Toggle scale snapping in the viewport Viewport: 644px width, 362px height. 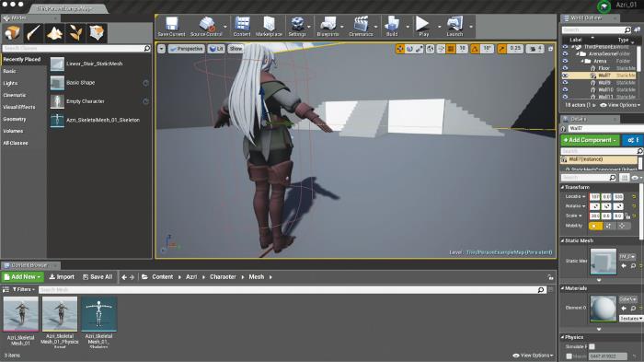point(501,49)
